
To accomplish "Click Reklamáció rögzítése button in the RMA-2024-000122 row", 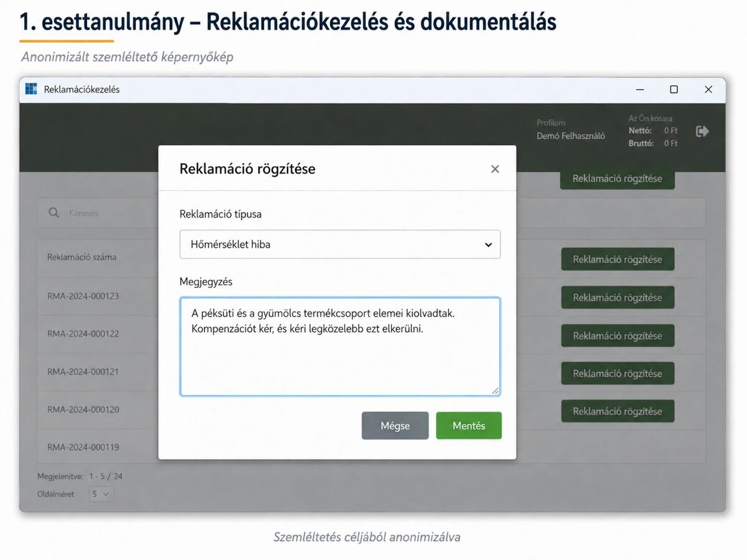I will point(618,335).
